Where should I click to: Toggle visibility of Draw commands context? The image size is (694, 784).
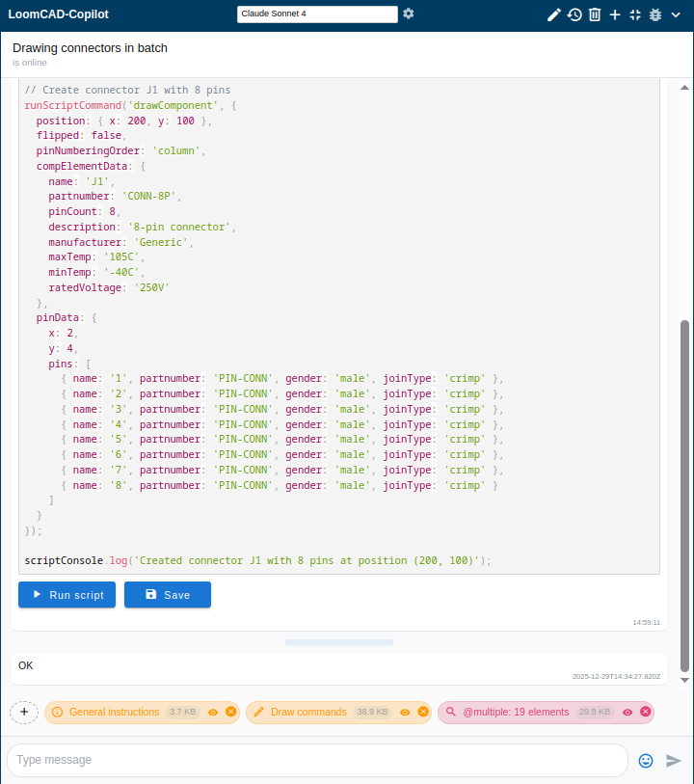406,713
